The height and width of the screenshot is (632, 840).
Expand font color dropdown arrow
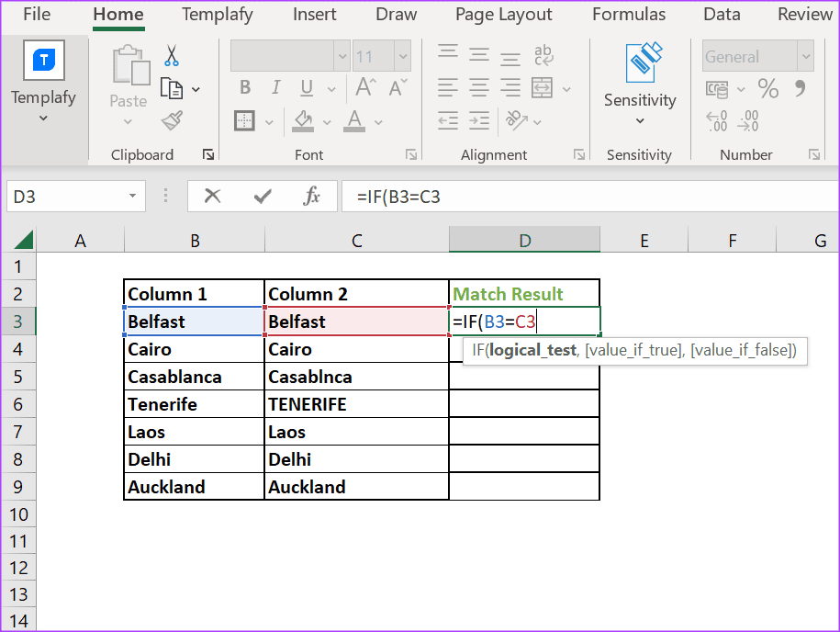378,123
